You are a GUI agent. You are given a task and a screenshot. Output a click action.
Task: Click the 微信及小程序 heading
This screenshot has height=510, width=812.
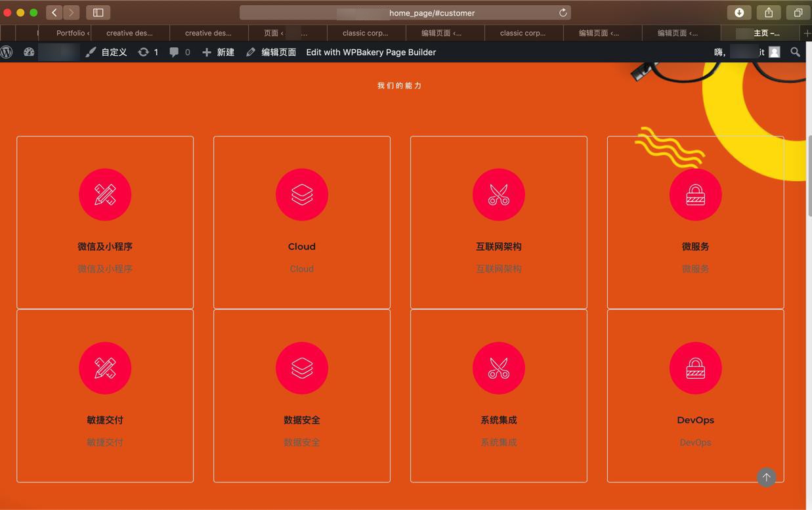click(x=105, y=247)
